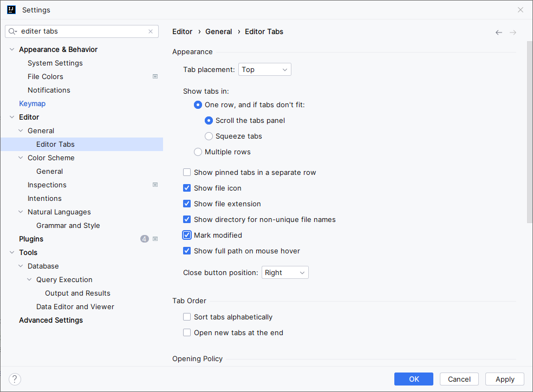Collapse the Natural Languages node
Screen dimensions: 533x392
21,212
